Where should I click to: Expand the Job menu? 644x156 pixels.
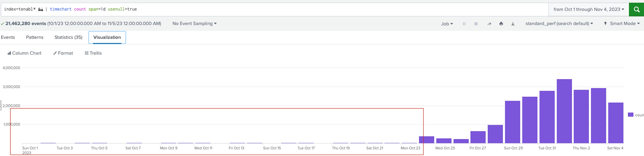[447, 24]
